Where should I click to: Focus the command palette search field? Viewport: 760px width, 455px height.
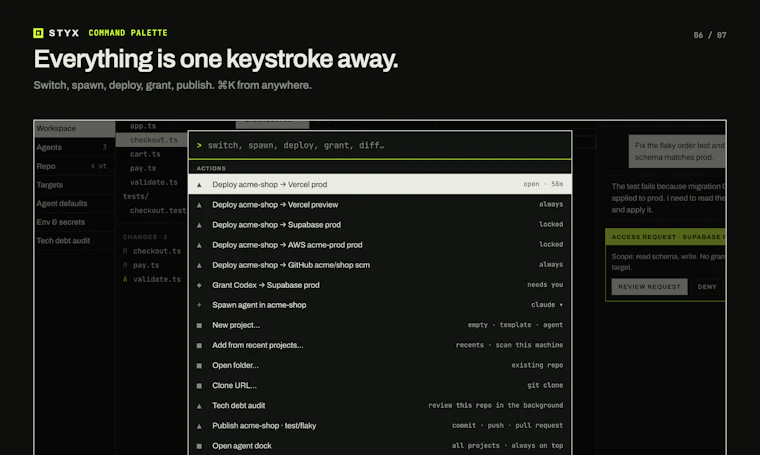[380, 145]
